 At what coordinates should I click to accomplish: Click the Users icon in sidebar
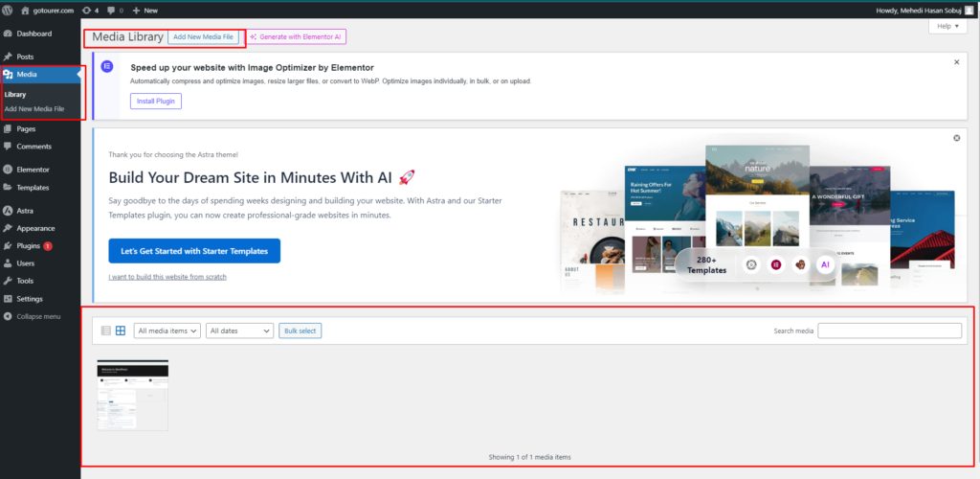coord(8,263)
